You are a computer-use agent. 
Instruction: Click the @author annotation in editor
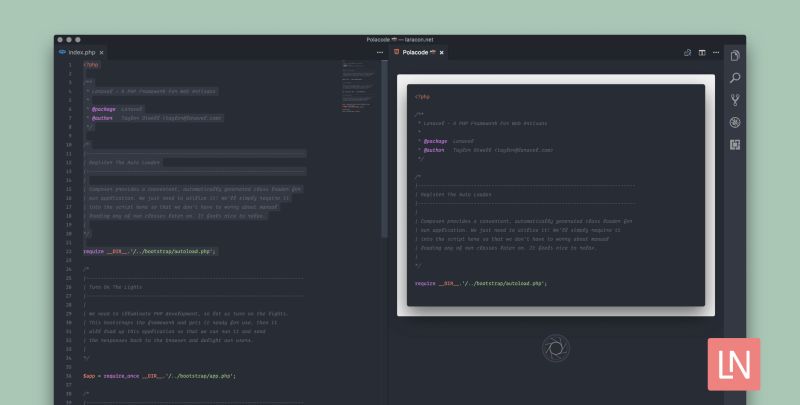(x=102, y=118)
